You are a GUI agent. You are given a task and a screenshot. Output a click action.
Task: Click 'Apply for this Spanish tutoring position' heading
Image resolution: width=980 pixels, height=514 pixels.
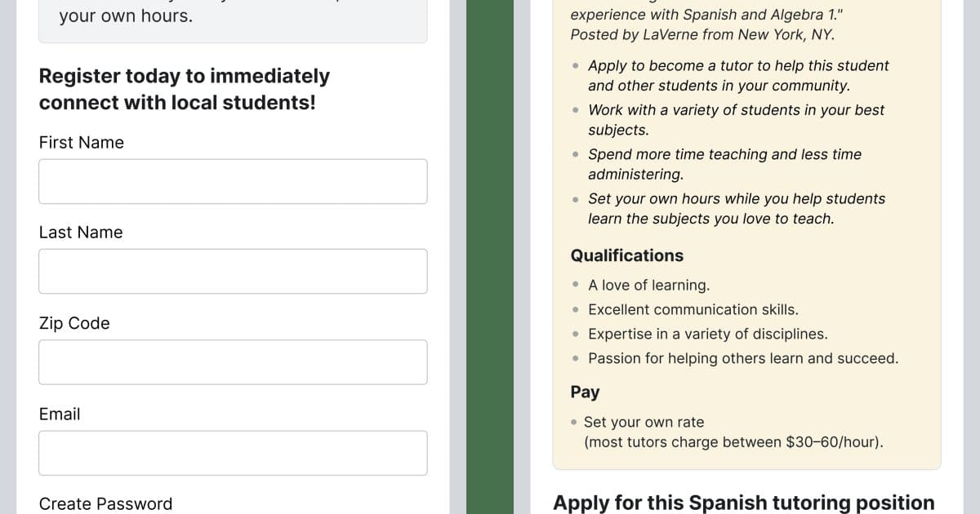pos(744,503)
